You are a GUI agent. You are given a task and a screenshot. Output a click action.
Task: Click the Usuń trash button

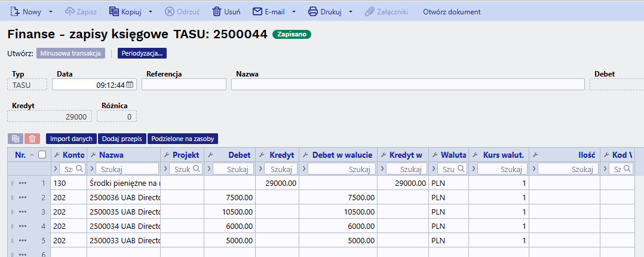click(226, 12)
